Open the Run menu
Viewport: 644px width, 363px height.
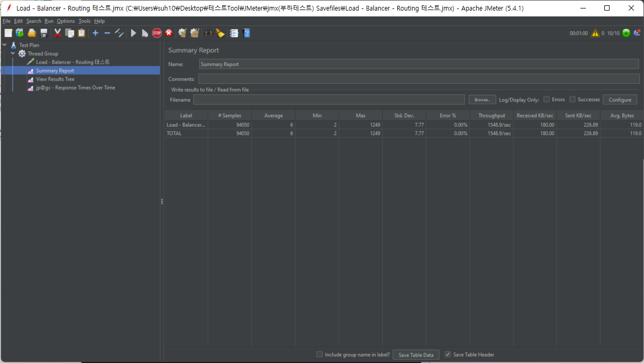[49, 21]
